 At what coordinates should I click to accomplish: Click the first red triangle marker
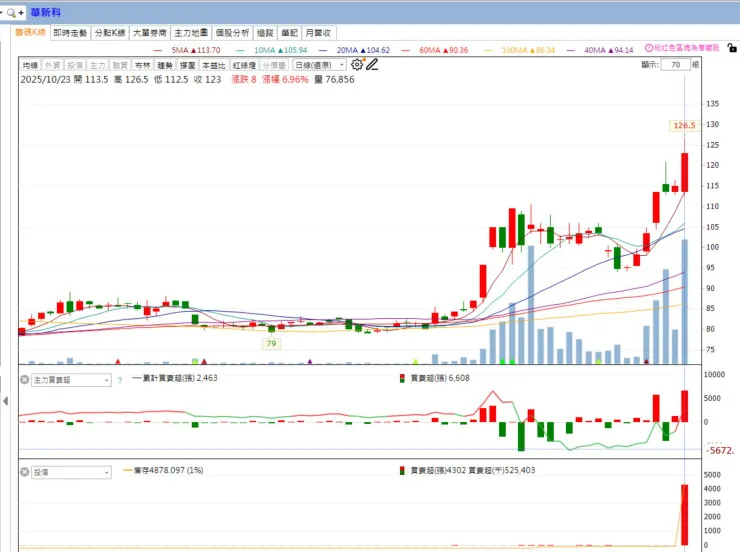[x=118, y=362]
